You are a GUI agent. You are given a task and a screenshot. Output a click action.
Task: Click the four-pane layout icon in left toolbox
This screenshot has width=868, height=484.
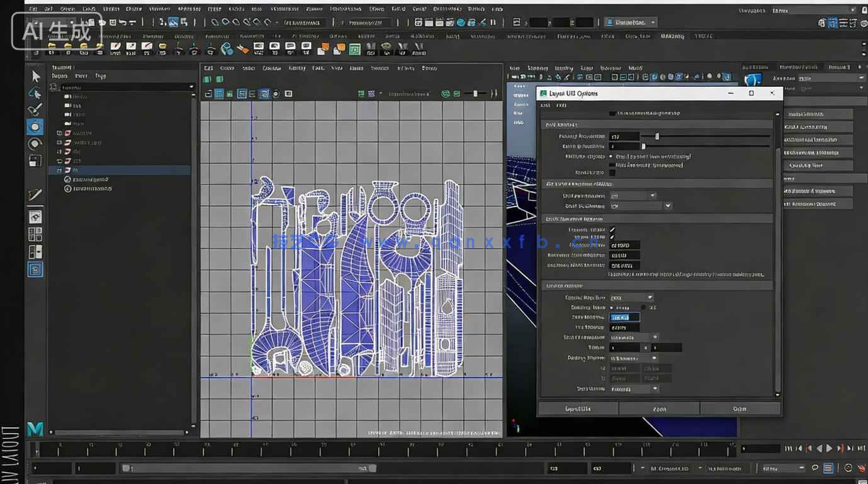35,234
